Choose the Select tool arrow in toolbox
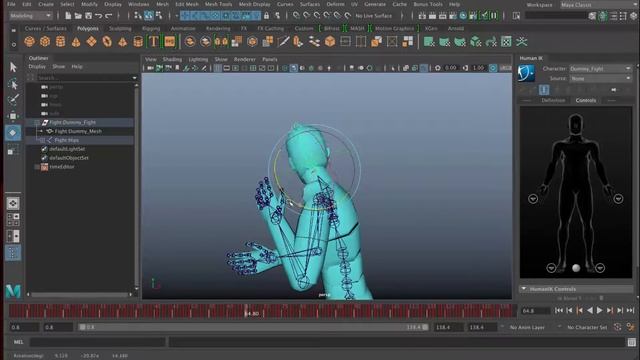 tap(13, 67)
